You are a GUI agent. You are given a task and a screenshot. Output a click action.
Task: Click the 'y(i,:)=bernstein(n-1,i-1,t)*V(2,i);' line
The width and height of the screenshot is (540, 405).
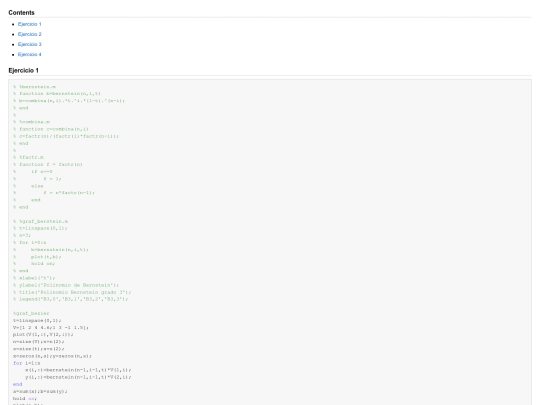click(78, 377)
